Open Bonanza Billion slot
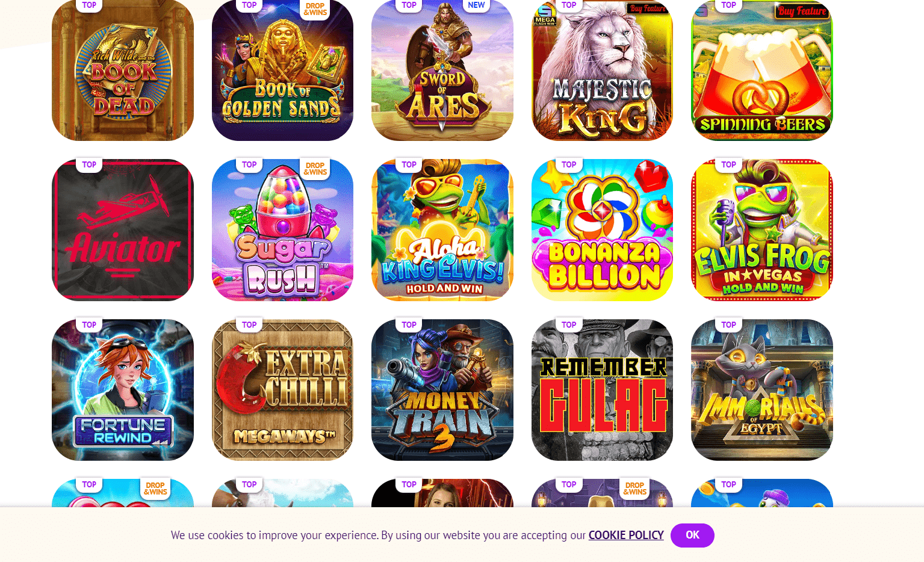Screen dimensions: 924x562 [x=602, y=230]
